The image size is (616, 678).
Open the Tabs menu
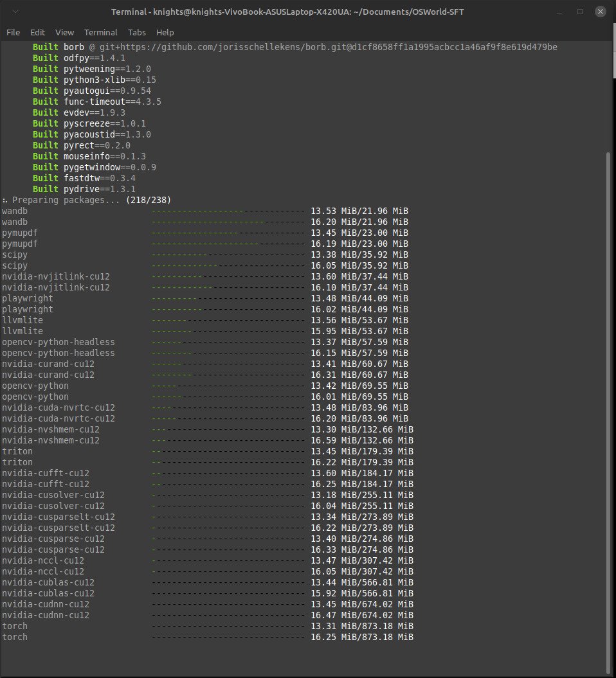pyautogui.click(x=137, y=32)
